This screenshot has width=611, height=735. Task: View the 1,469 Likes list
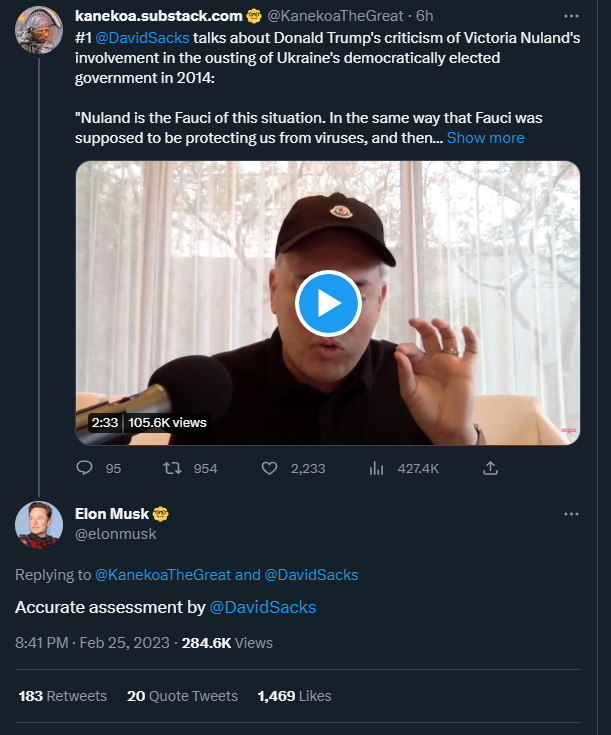294,696
